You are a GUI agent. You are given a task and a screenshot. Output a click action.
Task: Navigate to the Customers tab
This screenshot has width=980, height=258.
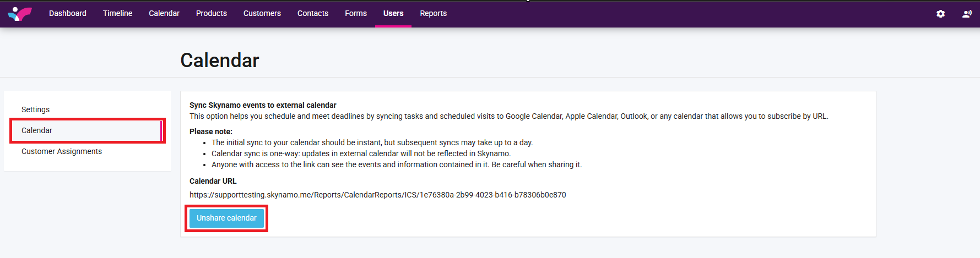click(x=262, y=13)
